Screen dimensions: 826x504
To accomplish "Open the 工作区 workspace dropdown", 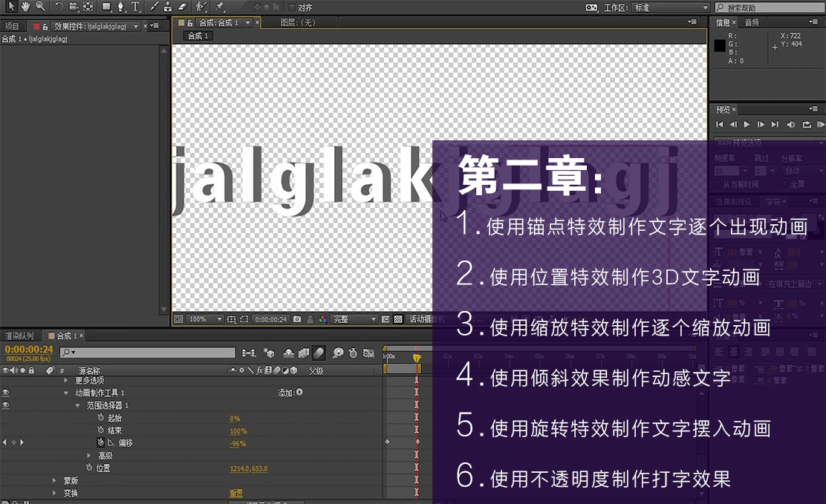I will 669,7.
